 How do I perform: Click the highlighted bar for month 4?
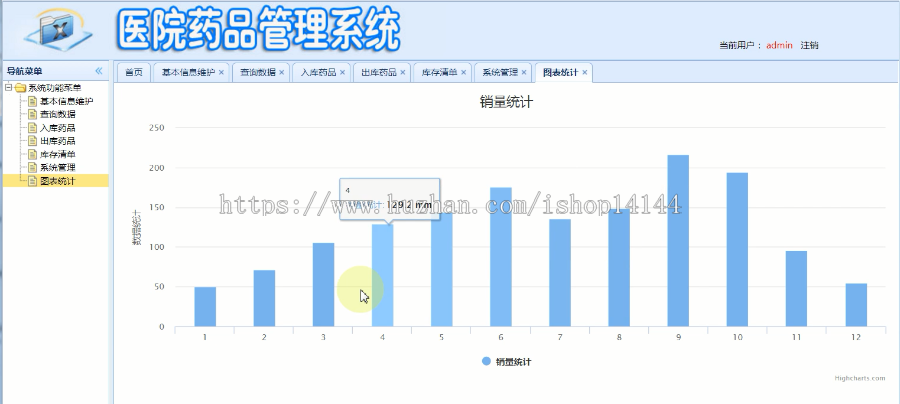point(382,275)
